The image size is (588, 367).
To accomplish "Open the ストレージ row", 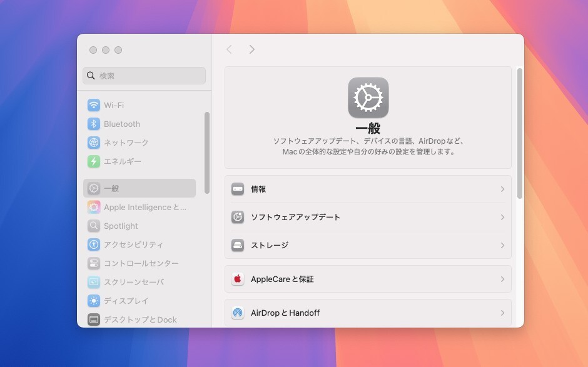I will click(x=368, y=245).
